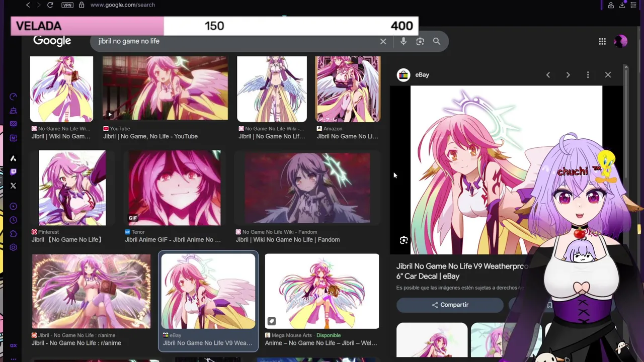Click the Compartir share button
This screenshot has width=644, height=362.
tap(450, 305)
